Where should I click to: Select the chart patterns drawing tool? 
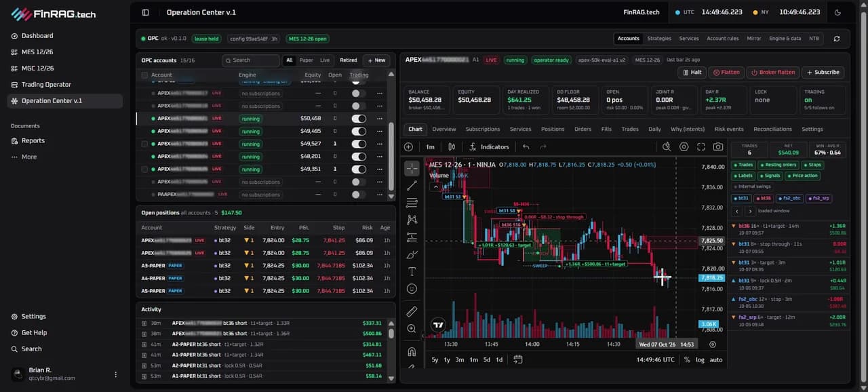click(x=412, y=220)
